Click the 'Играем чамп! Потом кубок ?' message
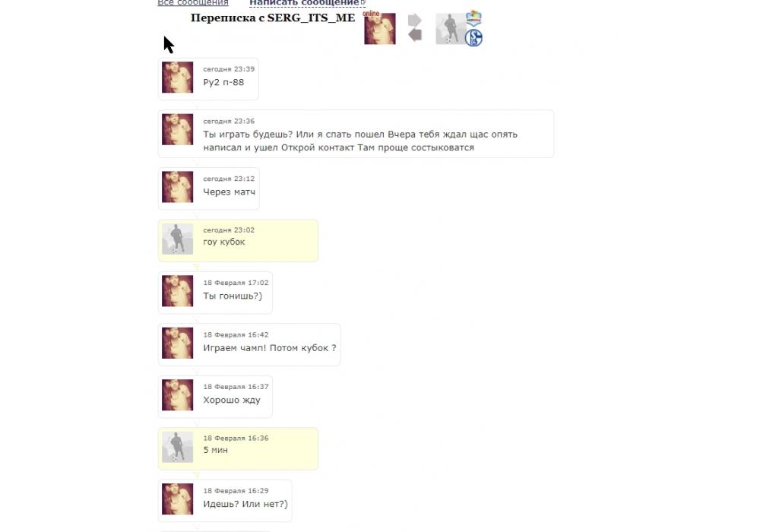The width and height of the screenshot is (760, 532). coord(270,348)
